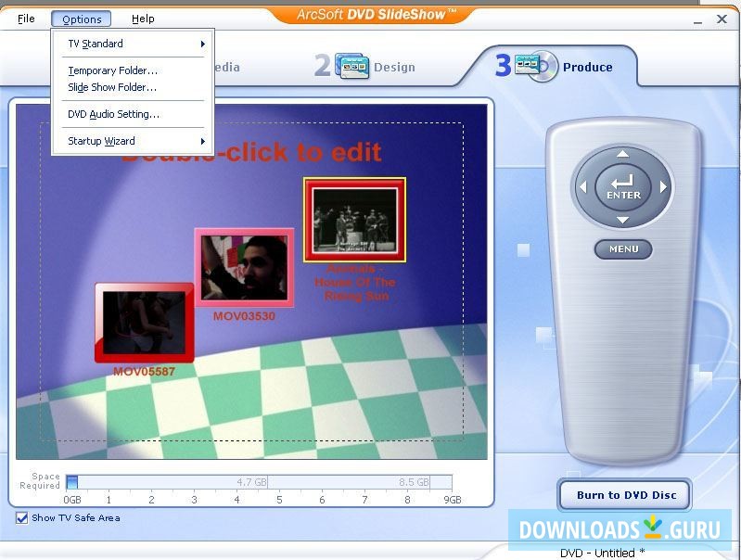The width and height of the screenshot is (741, 560).
Task: Select the MOV03530 video thumbnail
Action: tap(244, 267)
